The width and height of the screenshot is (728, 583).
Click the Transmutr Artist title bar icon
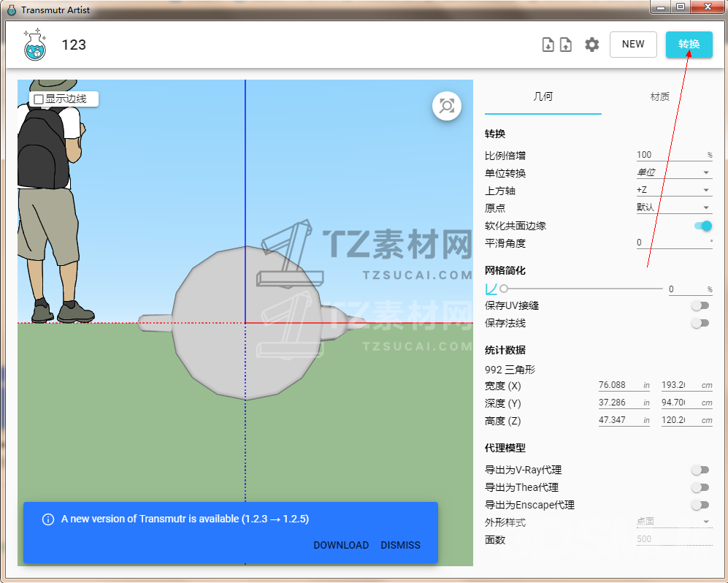12,9
